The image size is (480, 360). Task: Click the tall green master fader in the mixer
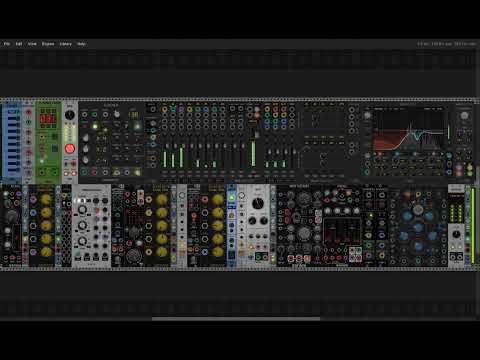pyautogui.click(x=253, y=153)
